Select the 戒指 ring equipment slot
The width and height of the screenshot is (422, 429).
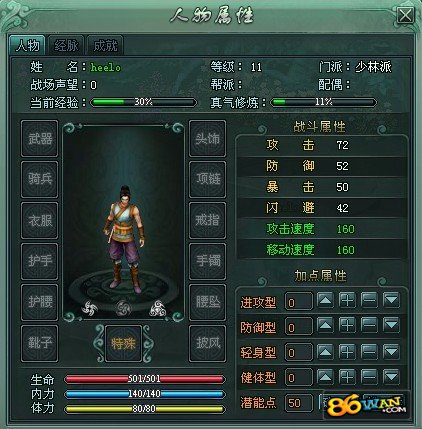pos(207,220)
